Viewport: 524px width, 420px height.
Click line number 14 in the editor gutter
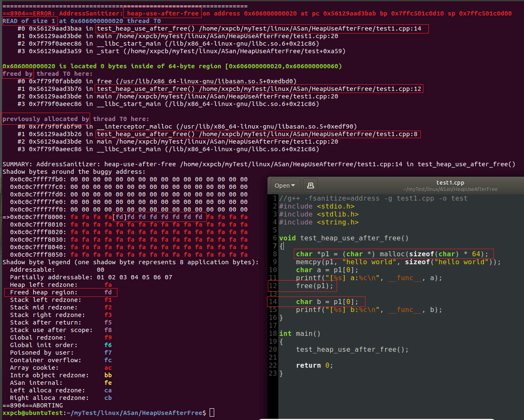click(273, 302)
